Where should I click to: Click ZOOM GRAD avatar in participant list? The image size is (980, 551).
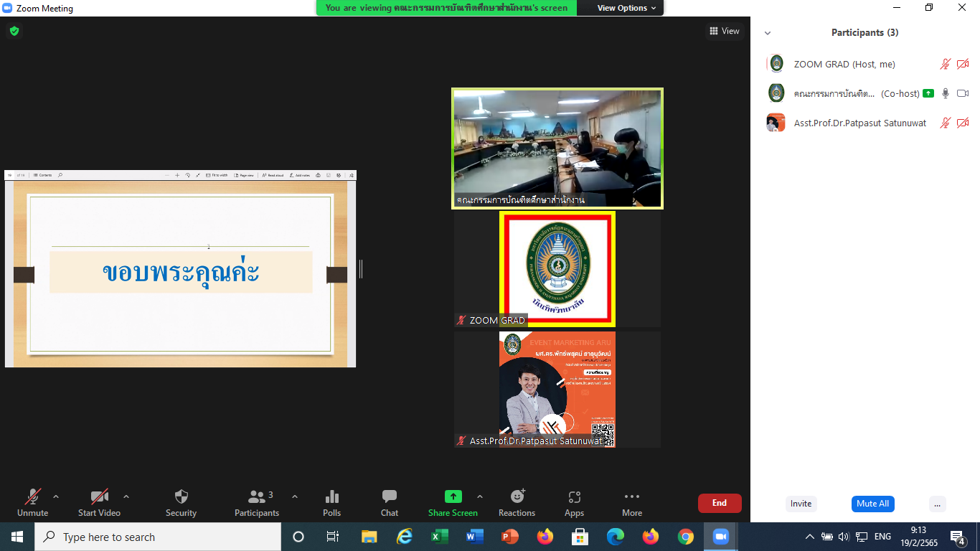point(776,64)
